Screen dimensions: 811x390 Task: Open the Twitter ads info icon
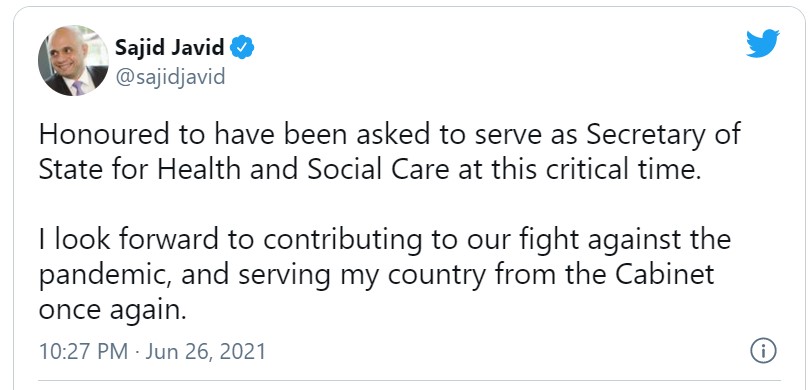(x=763, y=351)
